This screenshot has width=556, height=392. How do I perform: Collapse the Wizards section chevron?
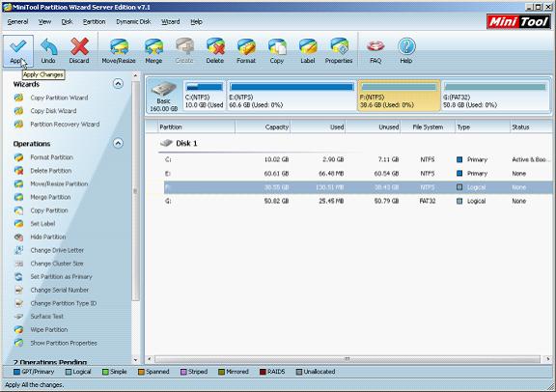pos(118,84)
